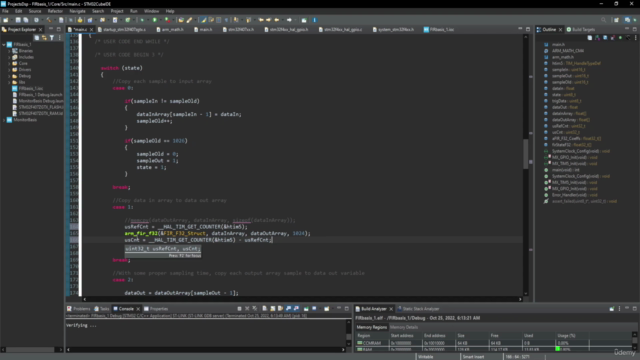
Task: Click Collapse All icon in Outline toolbar
Action: (590, 38)
